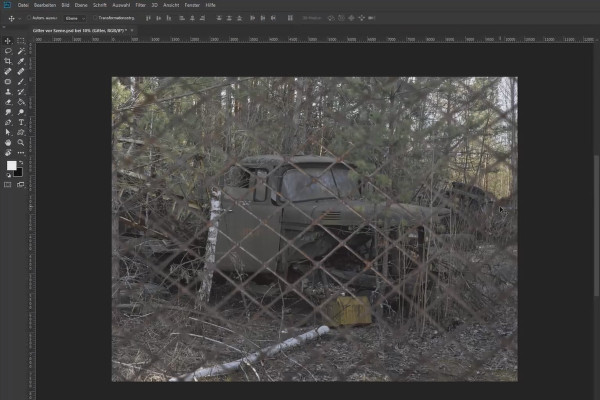Viewport: 600px width, 400px height.
Task: Select the Move tool in the toolbox
Action: [8, 41]
